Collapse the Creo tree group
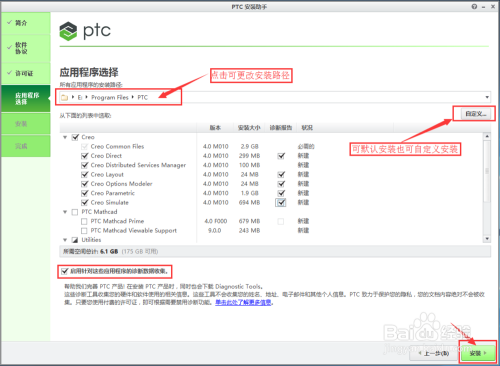 pos(65,137)
